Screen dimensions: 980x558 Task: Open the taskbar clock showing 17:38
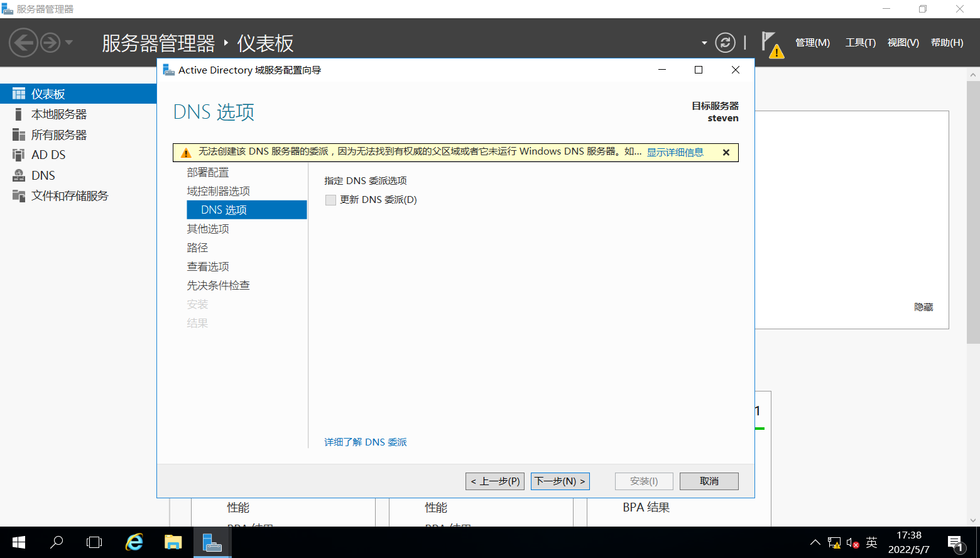tap(908, 542)
